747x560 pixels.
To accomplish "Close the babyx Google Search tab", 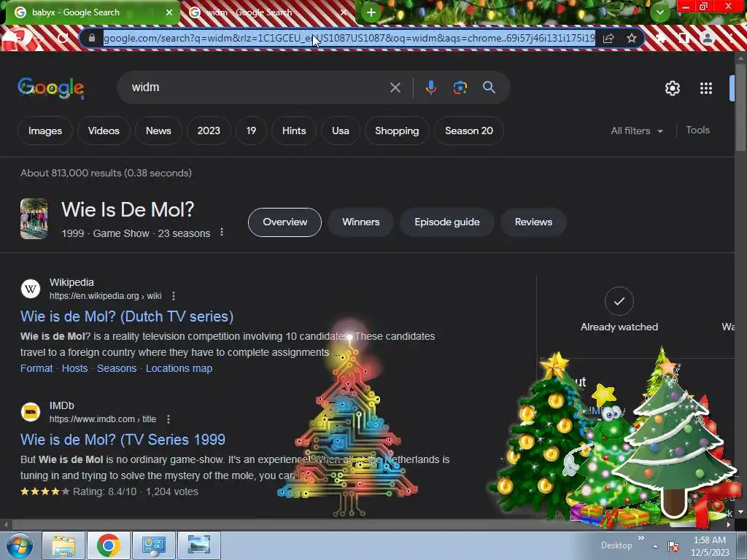I will coord(169,12).
